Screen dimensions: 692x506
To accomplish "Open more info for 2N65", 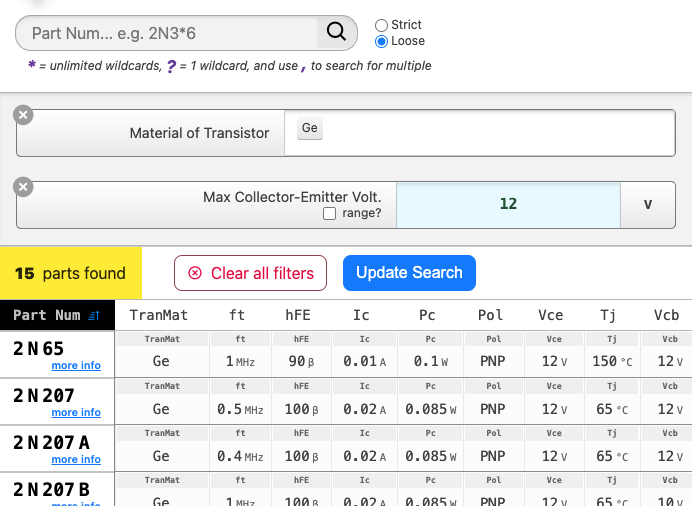I will click(76, 366).
